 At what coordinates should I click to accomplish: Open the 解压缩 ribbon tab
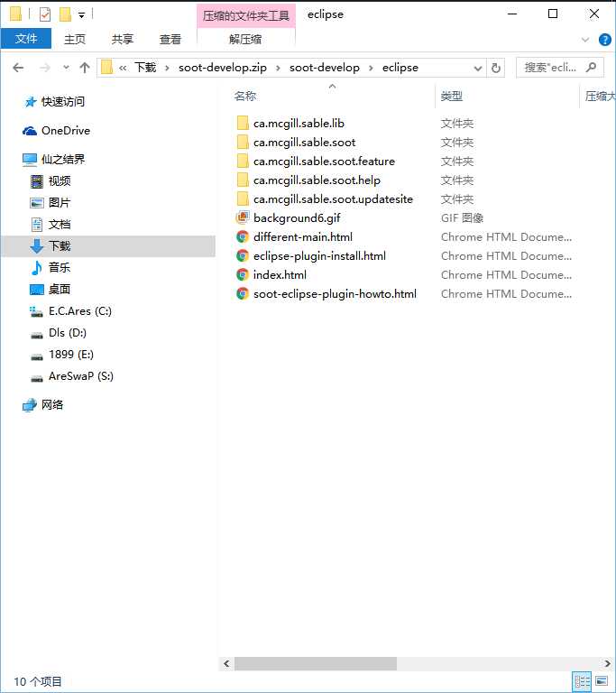tap(245, 39)
